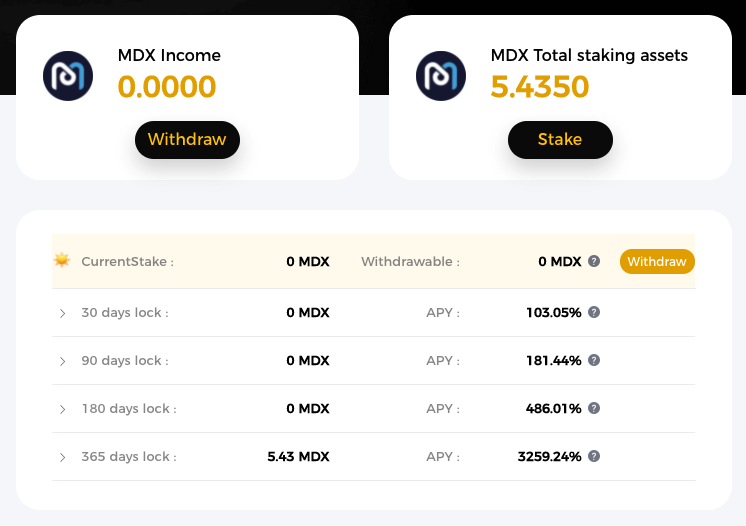Expand the 365 days lock row chevron

coord(62,458)
